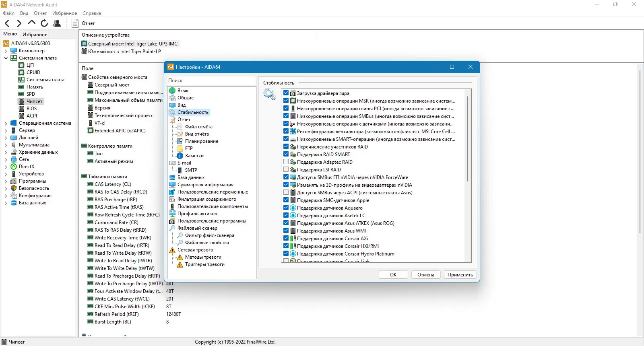Click the Сетевая тревога warning icon
This screenshot has width=644, height=346.
[x=172, y=250]
